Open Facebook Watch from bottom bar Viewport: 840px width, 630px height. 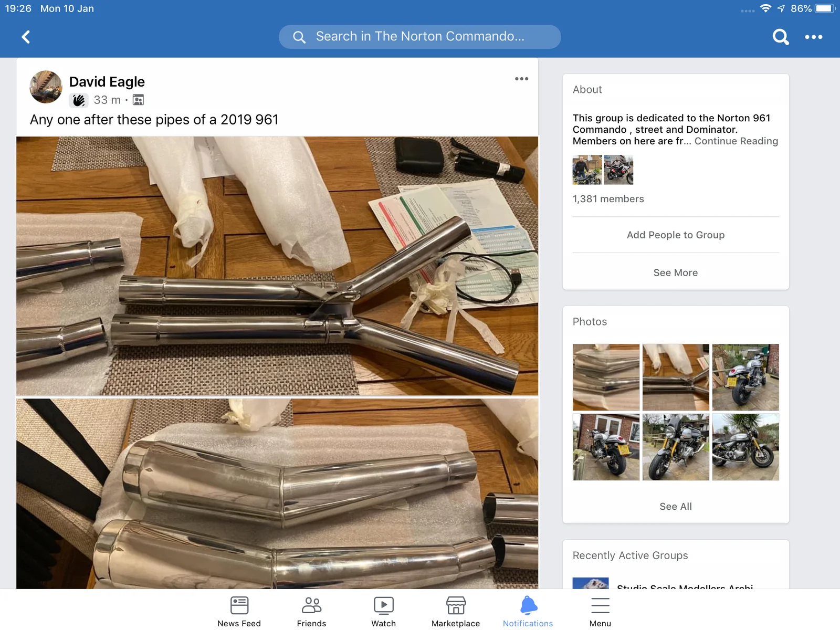tap(383, 609)
